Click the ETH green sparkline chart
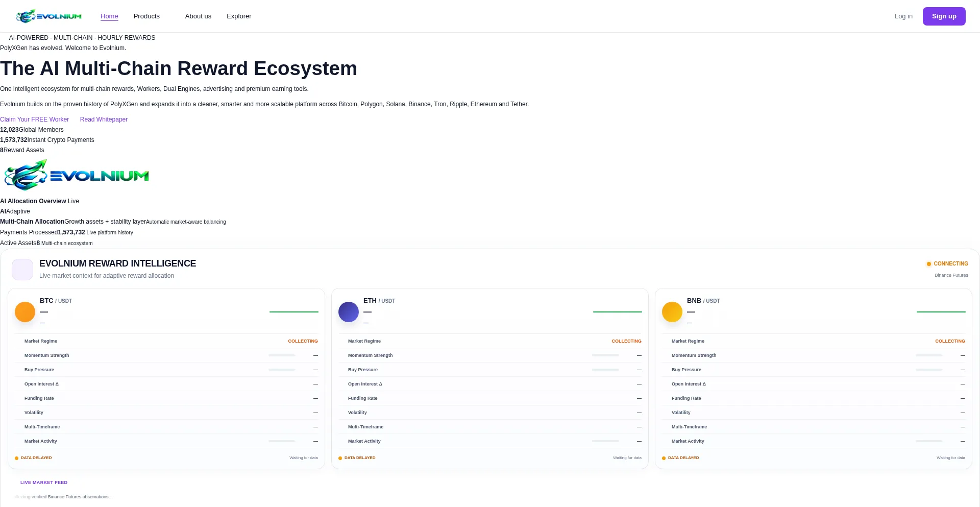The width and height of the screenshot is (980, 507). coord(618,312)
